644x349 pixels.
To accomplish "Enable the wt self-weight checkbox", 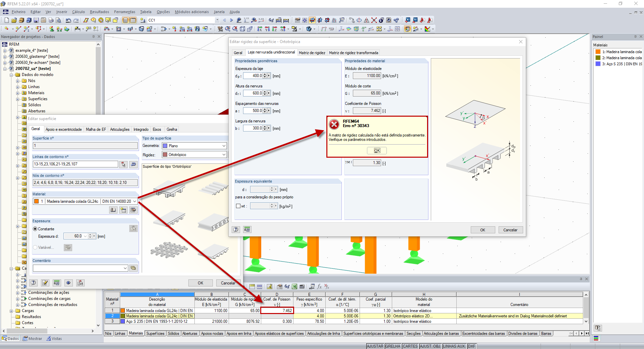I will click(x=238, y=206).
